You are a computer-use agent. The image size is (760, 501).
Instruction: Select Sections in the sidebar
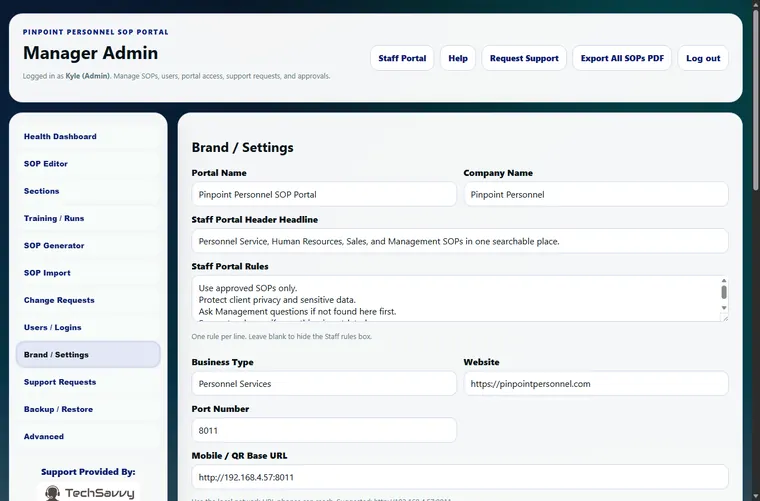click(88, 191)
